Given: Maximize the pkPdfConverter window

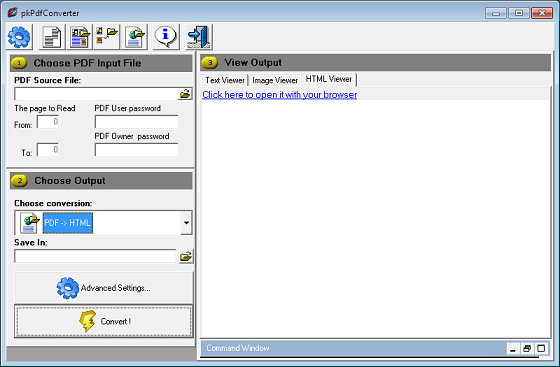Looking at the screenshot, I should pos(519,13).
